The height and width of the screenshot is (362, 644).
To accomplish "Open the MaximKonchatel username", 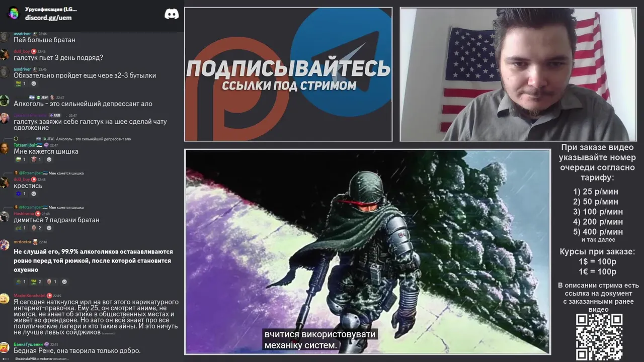I will [30, 296].
